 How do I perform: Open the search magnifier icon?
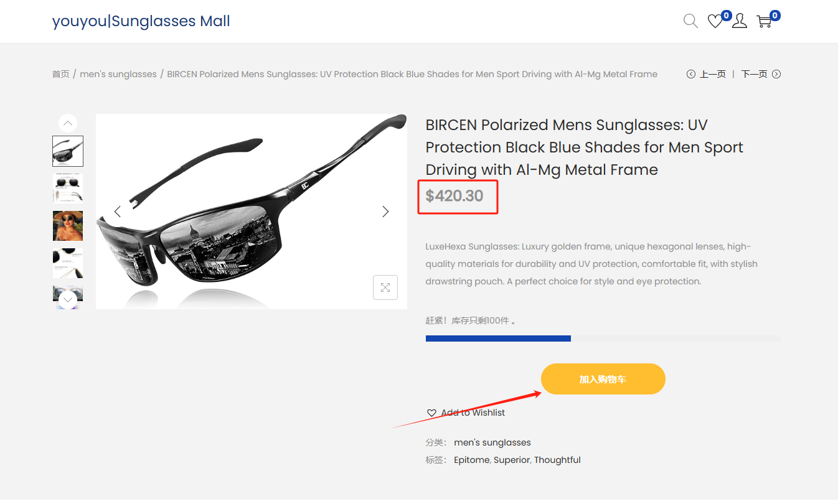[x=690, y=21]
